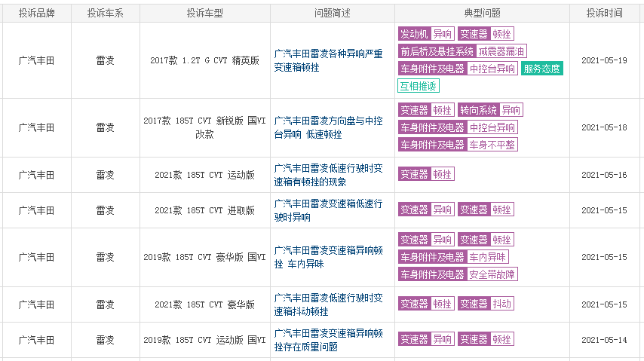This screenshot has width=644, height=361.
Task: Select cell 2021款 185T CVT 豪华版
Action: click(x=205, y=304)
